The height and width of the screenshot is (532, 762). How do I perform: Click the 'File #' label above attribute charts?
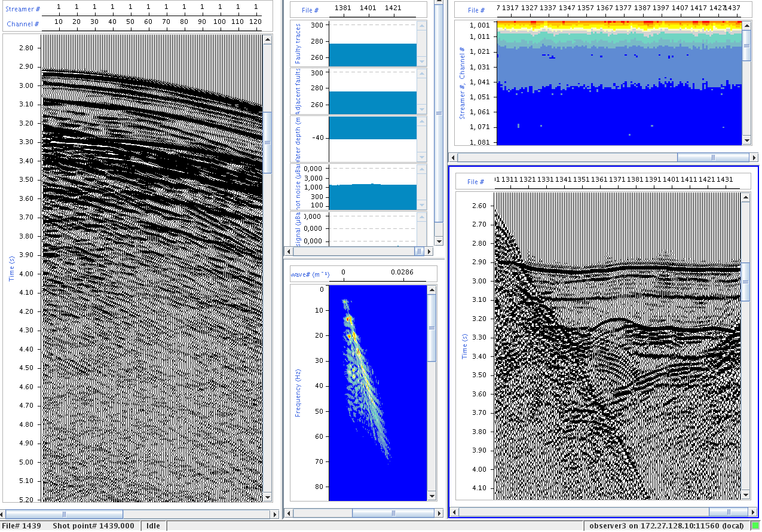[310, 10]
